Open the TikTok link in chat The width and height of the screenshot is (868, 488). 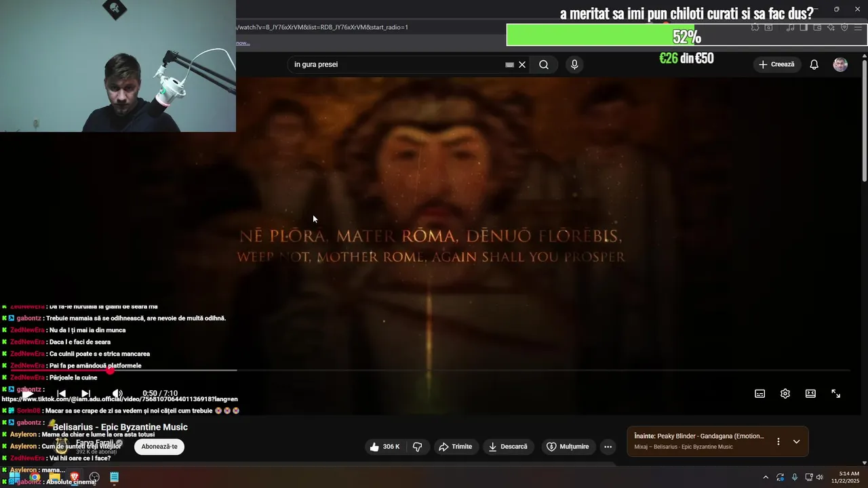(119, 399)
